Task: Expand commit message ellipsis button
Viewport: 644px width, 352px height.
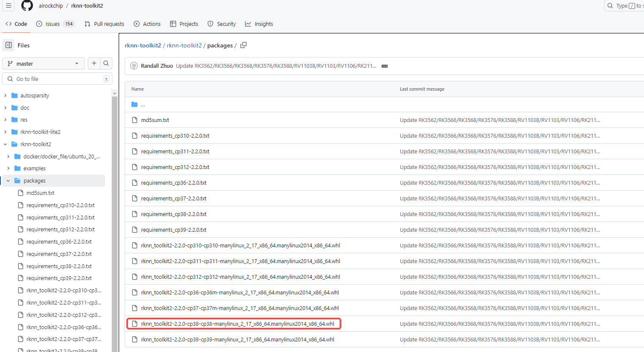Action: 385,66
